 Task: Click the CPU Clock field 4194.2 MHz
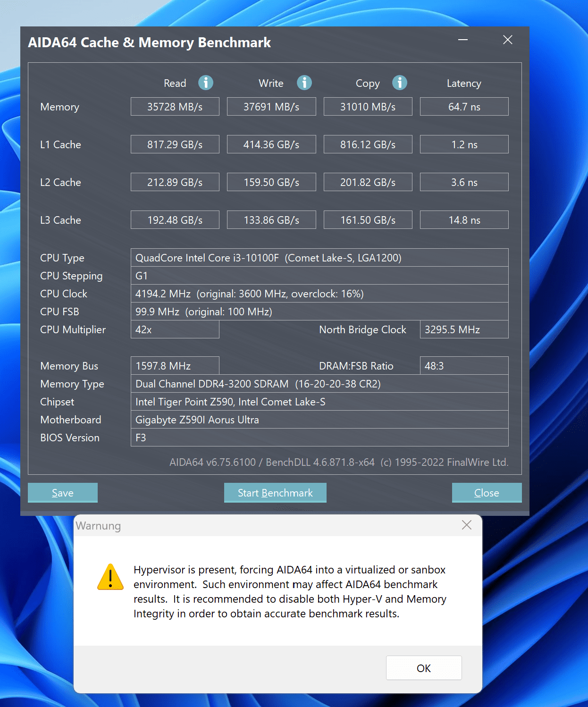[x=319, y=294]
